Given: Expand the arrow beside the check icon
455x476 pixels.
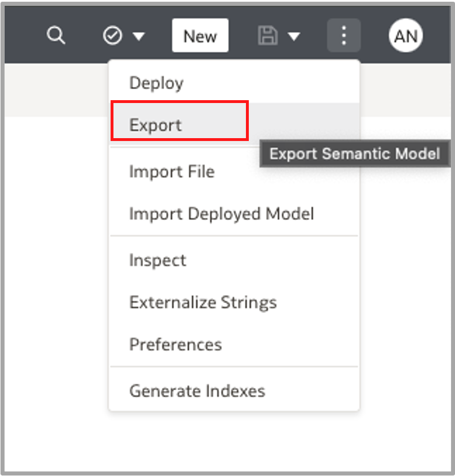Looking at the screenshot, I should point(138,36).
